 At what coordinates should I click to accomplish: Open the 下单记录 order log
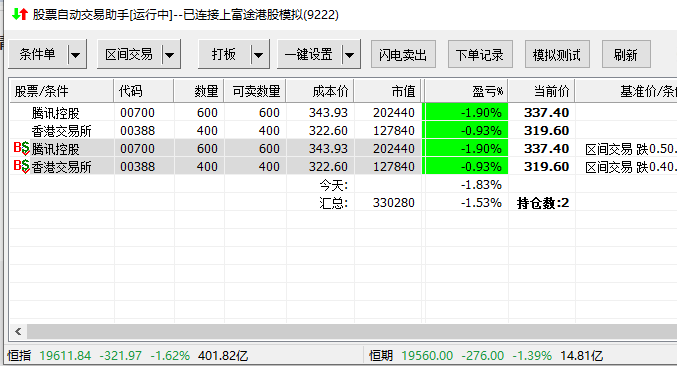pos(480,55)
